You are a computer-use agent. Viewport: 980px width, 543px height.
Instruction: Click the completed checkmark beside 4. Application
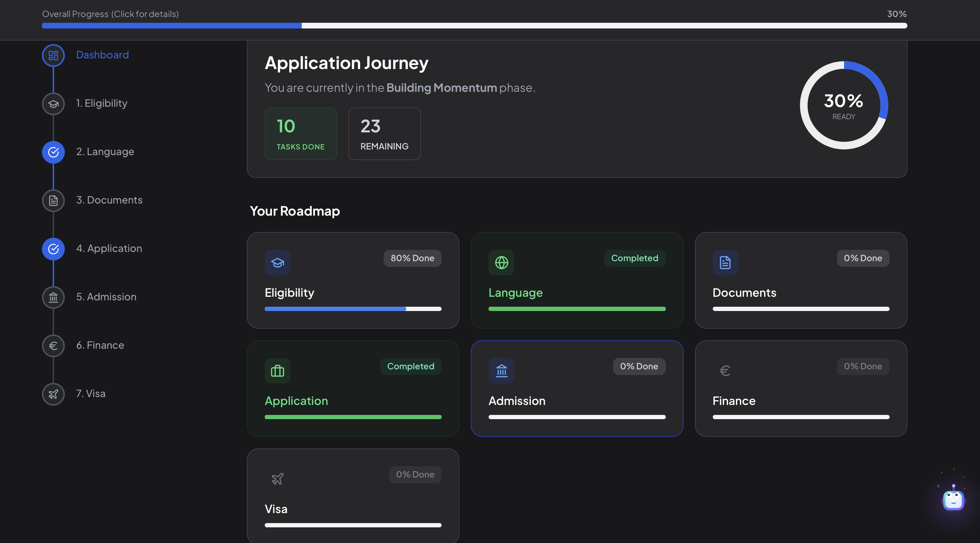[x=53, y=249]
